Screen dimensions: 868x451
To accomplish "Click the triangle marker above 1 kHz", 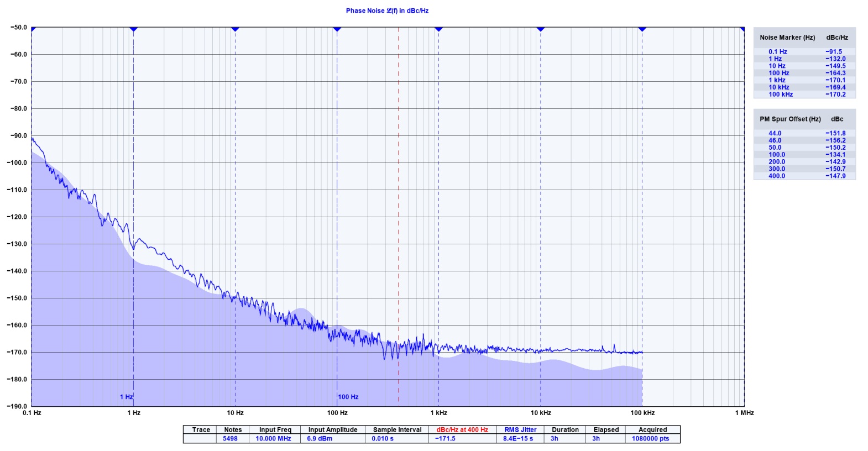I will pos(438,29).
